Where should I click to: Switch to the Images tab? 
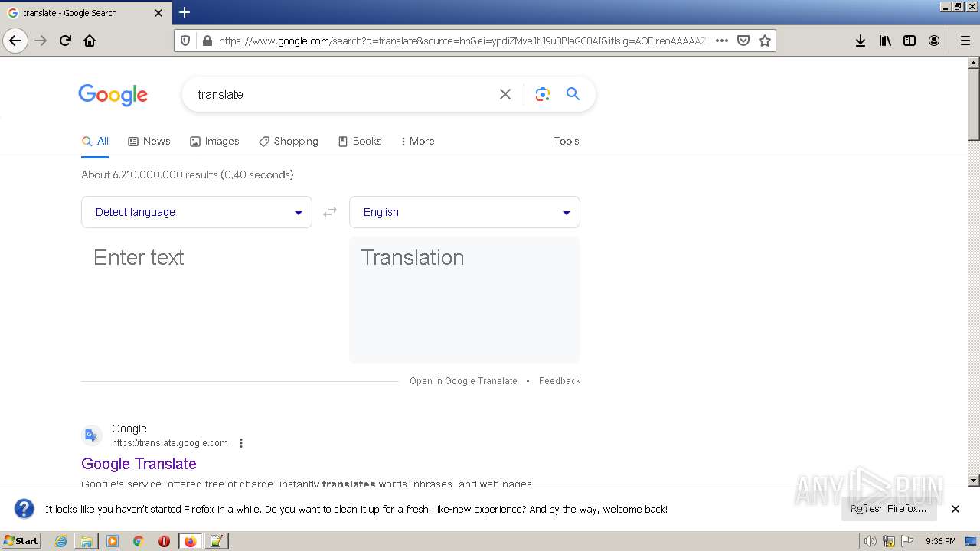coord(214,141)
